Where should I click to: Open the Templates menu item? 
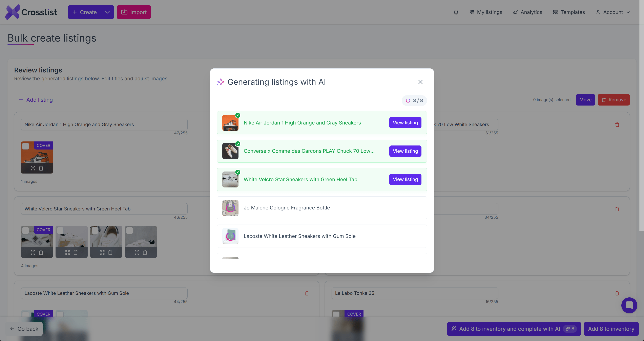click(x=569, y=12)
